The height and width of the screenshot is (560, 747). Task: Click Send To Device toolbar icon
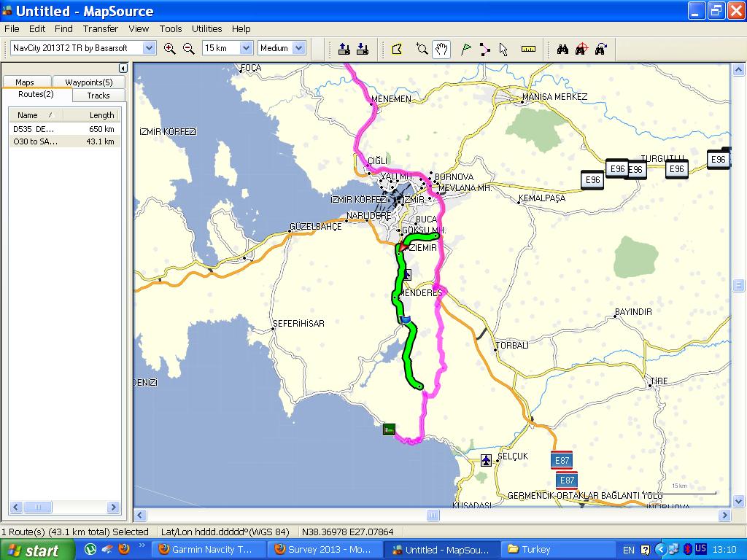click(x=344, y=49)
